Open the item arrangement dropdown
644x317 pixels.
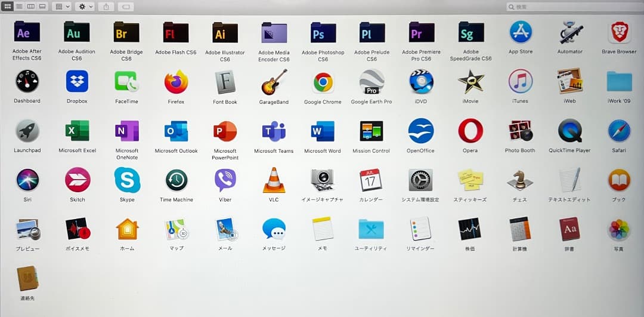(x=63, y=7)
